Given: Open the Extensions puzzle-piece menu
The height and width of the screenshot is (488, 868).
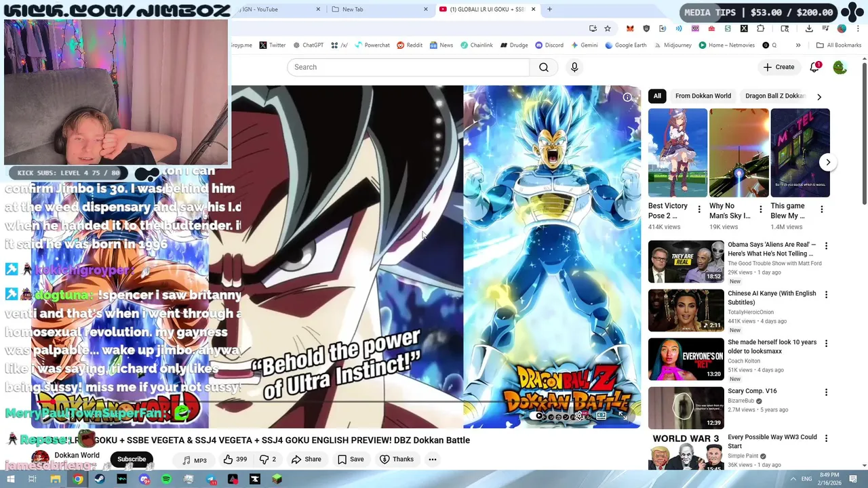Looking at the screenshot, I should 760,28.
